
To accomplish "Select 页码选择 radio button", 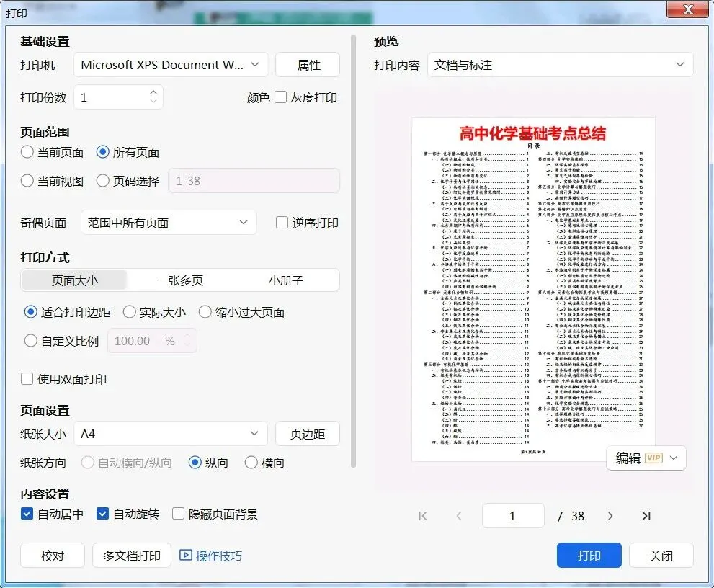I will point(102,181).
